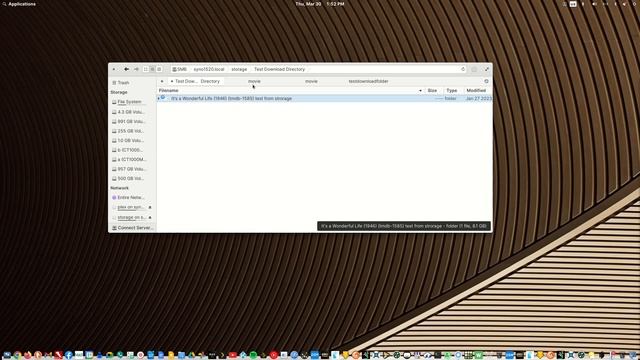Image resolution: width=640 pixels, height=360 pixels.
Task: Collapse Storage section header
Action: click(119, 92)
